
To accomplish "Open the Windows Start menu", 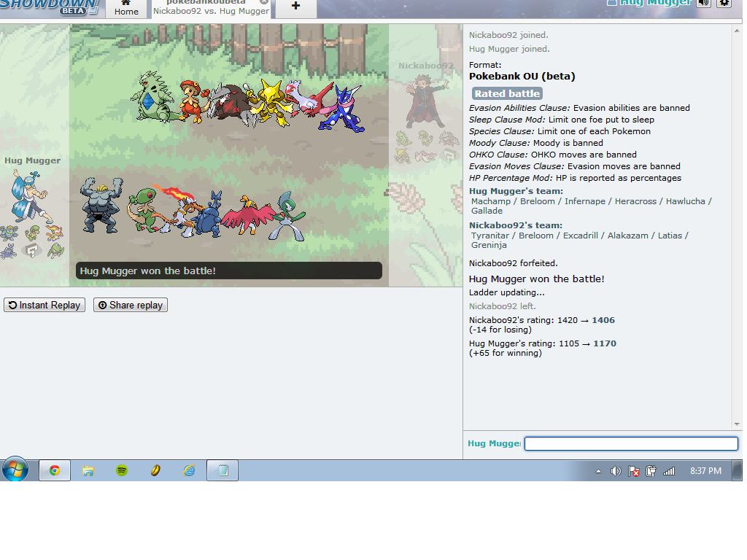I will (16, 470).
